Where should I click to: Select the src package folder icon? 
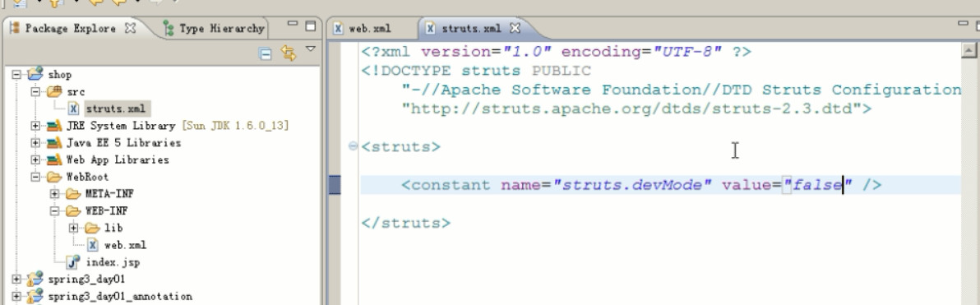[x=53, y=91]
